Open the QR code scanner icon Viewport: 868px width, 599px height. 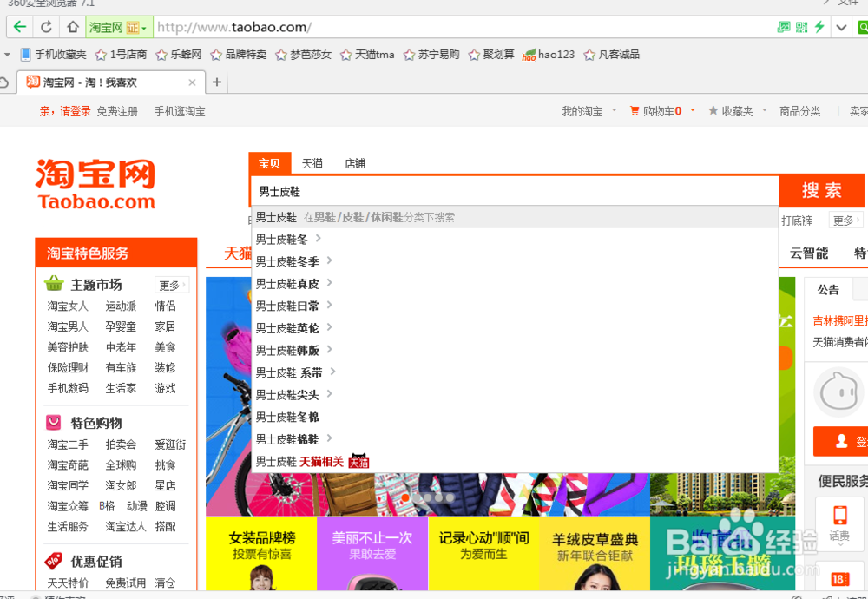coord(801,26)
